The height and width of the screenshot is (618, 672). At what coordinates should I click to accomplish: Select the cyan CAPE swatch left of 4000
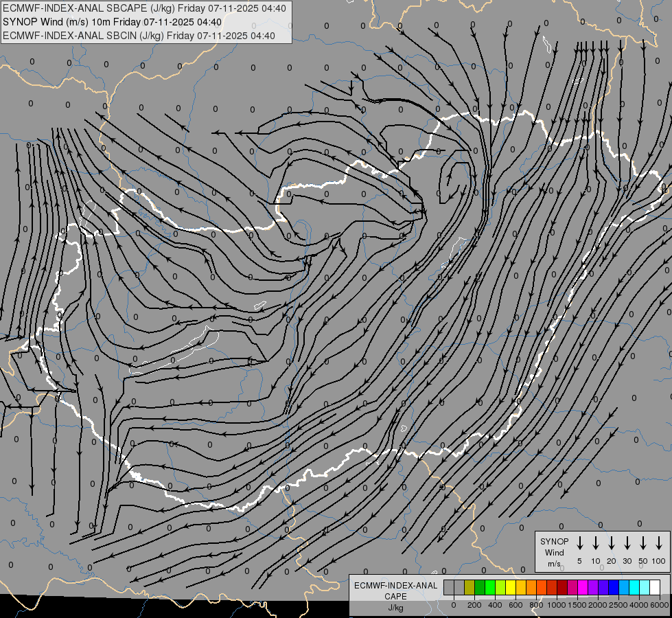click(x=634, y=588)
